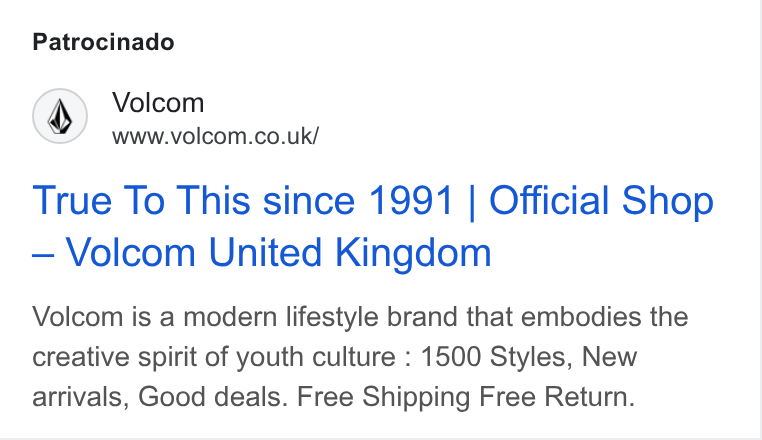
Task: Click 'Official Shop' in the ad title
Action: pyautogui.click(x=601, y=202)
